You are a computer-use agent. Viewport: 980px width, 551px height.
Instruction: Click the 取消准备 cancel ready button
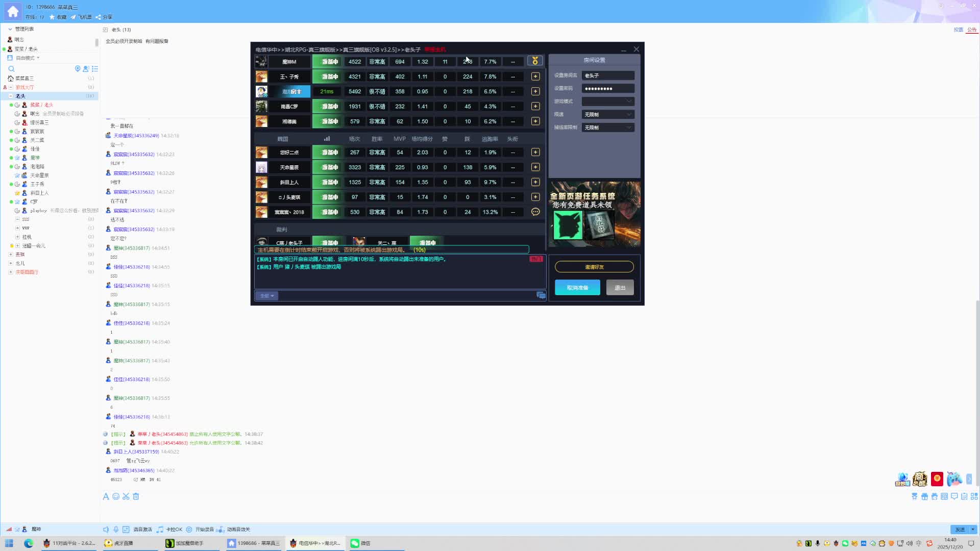point(577,288)
